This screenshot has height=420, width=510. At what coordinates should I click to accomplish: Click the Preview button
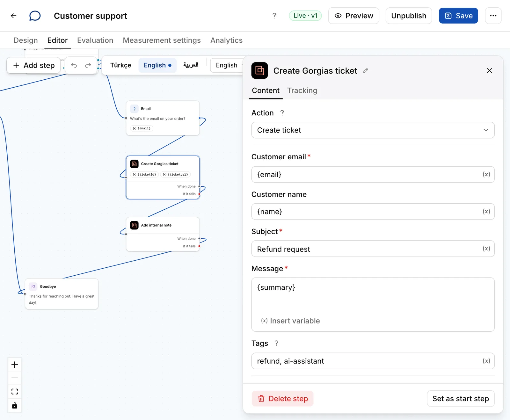(354, 16)
